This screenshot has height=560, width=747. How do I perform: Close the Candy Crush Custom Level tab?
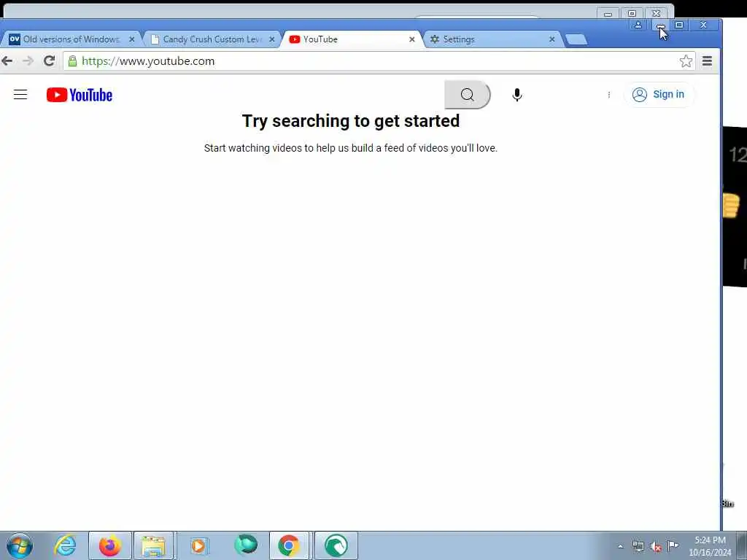click(271, 39)
